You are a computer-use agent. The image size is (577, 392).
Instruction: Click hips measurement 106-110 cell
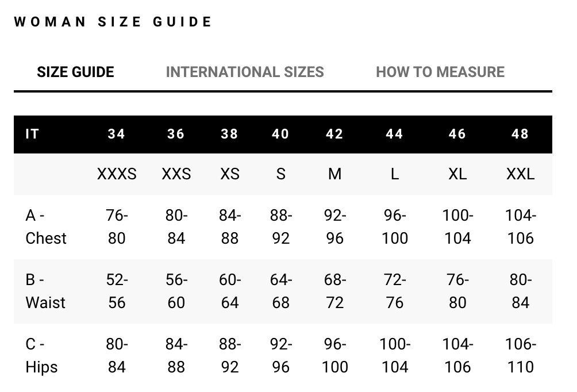point(520,355)
